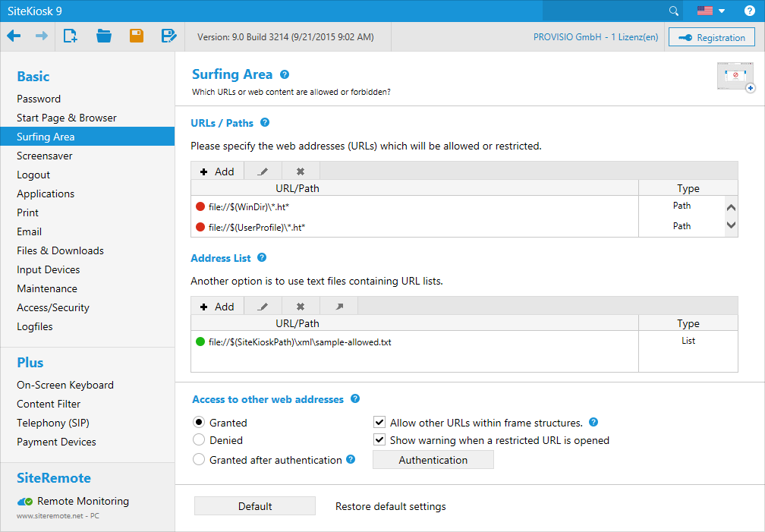Edit the selected Address List entry
The width and height of the screenshot is (765, 532).
tap(263, 307)
